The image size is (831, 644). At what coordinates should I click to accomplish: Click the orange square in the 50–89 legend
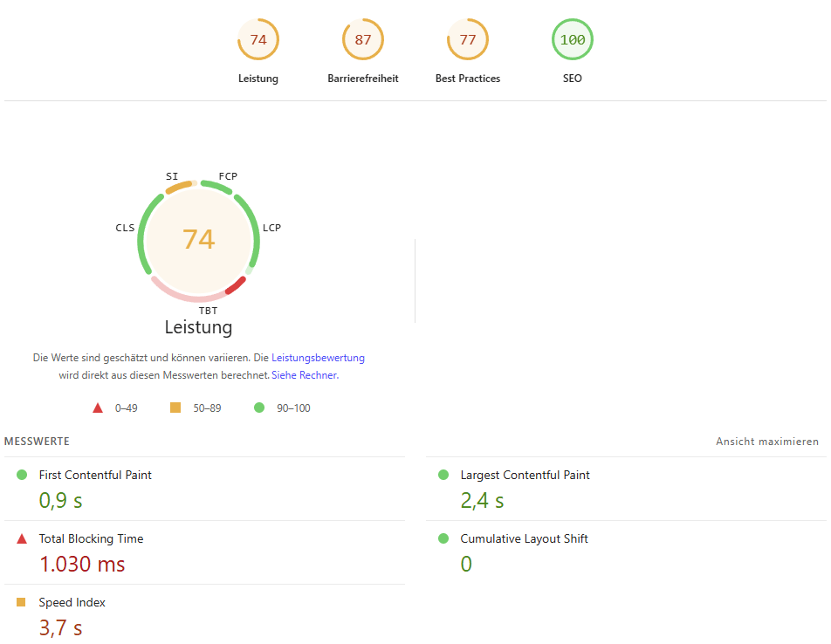pos(174,408)
